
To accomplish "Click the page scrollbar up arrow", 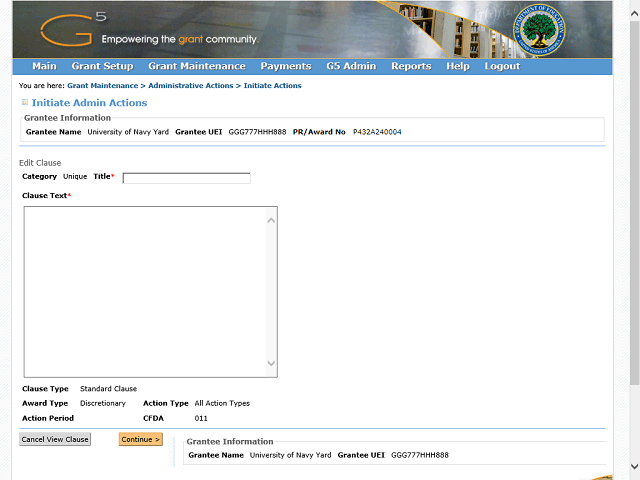I will (x=634, y=13).
